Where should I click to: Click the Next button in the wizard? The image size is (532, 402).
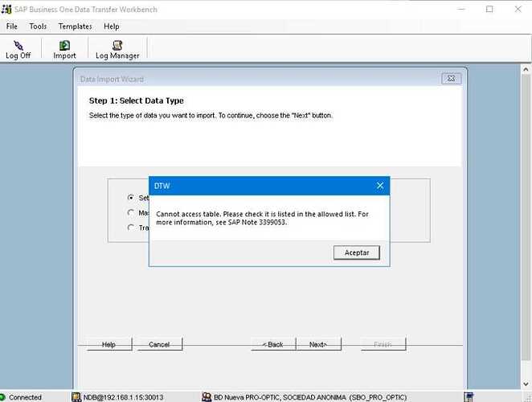[318, 344]
